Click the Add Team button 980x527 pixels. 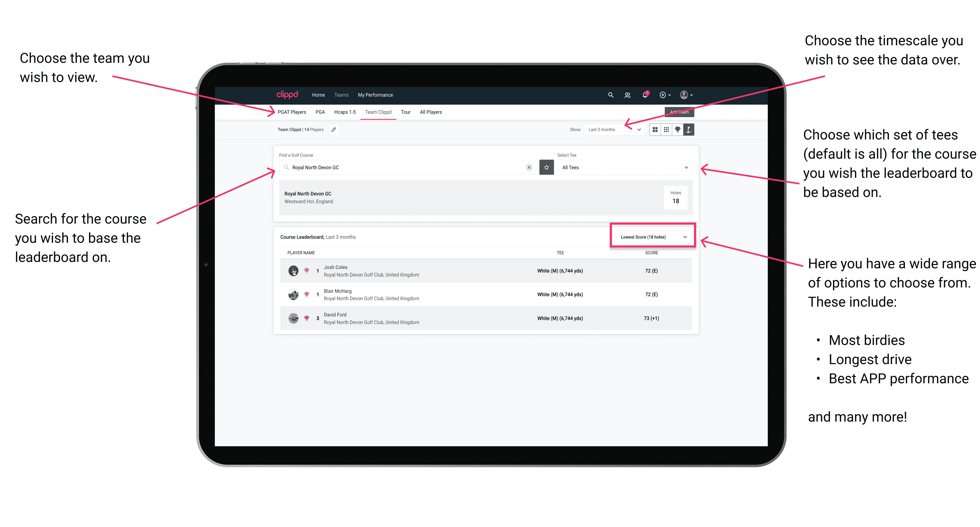point(680,111)
